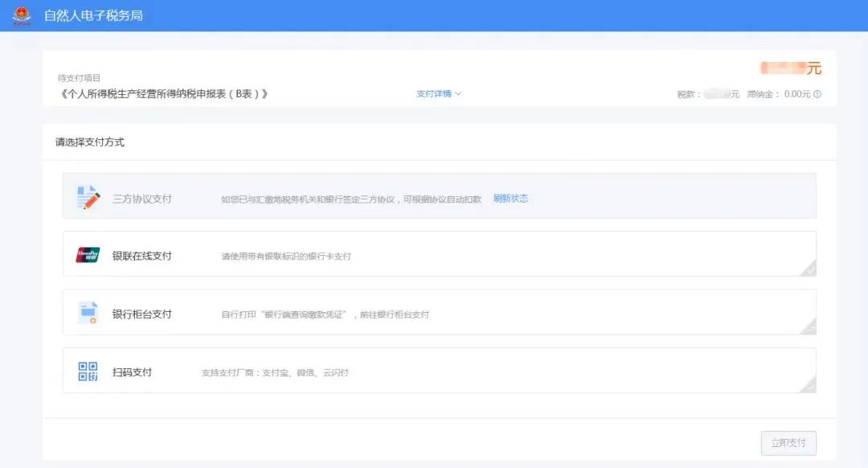Click the 银联 hint 请使用带有银联标识的银行卡支付
Screen dimensions: 868x468
tap(286, 257)
